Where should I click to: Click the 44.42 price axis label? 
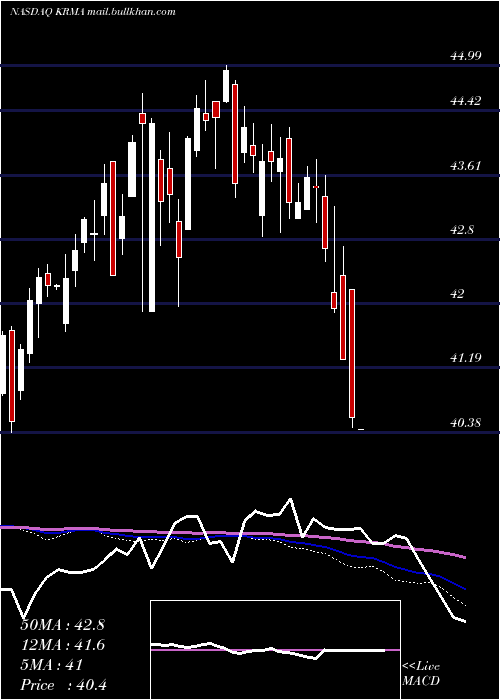(x=465, y=101)
